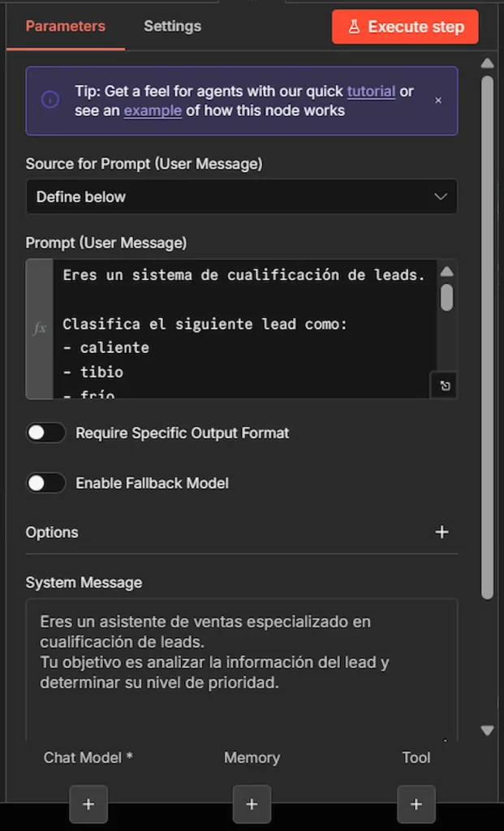
Task: Add a Chat Model with its plus connector
Action: tap(88, 804)
